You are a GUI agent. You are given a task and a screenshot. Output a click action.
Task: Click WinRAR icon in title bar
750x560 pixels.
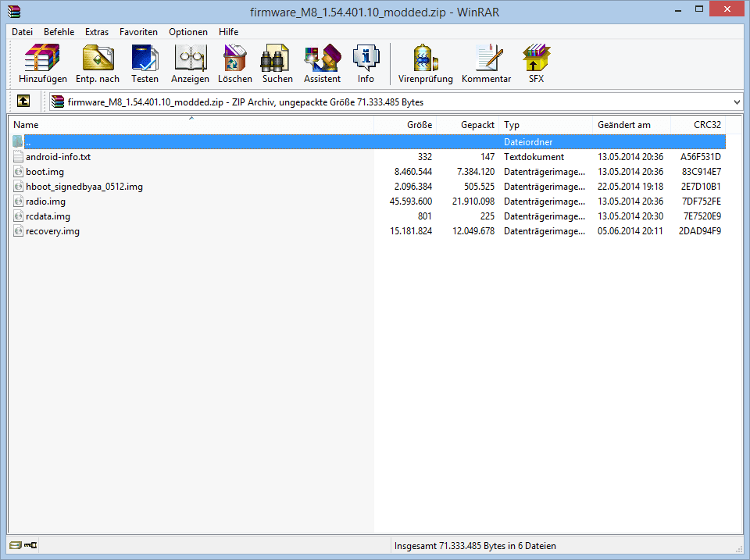tap(14, 12)
